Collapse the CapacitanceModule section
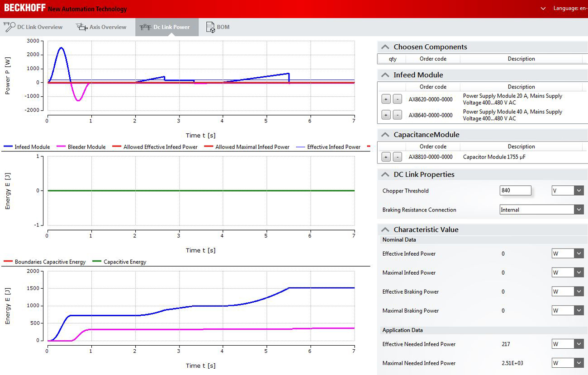This screenshot has height=375, width=588. (x=385, y=135)
